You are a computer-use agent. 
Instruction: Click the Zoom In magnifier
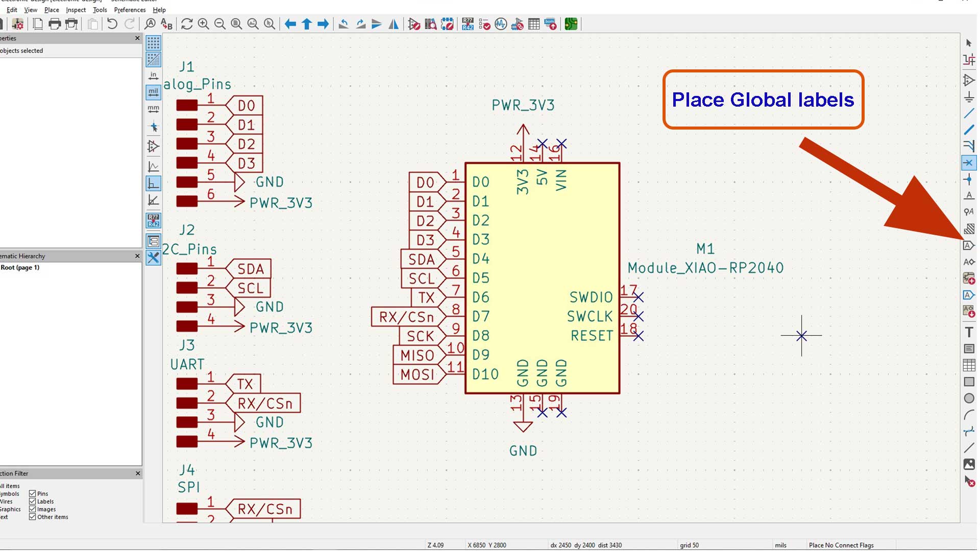pos(203,24)
